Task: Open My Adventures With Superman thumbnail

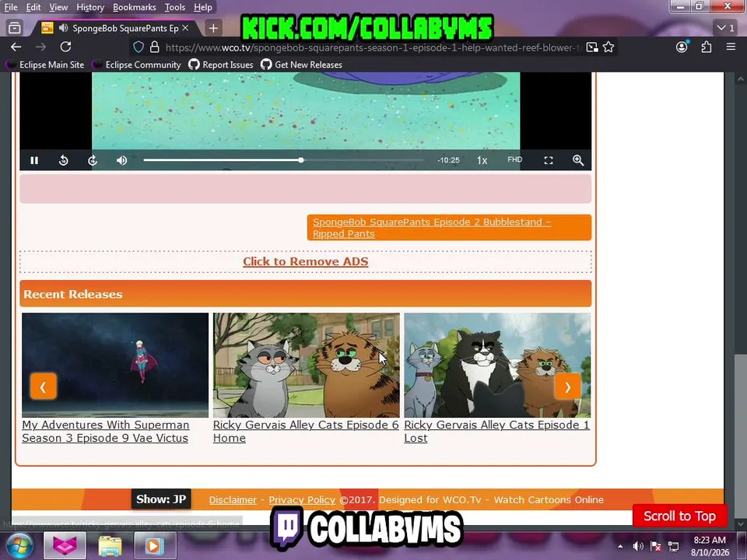Action: (x=115, y=365)
